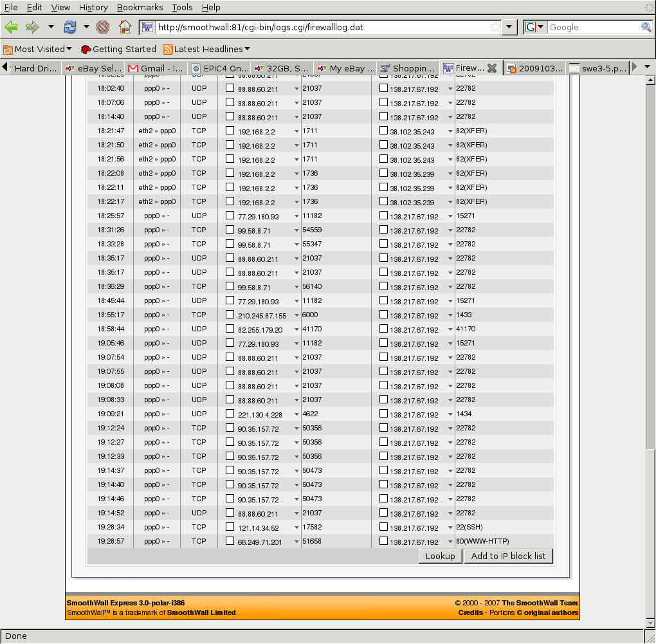Image resolution: width=656 pixels, height=644 pixels.
Task: Click inside the Google search field
Action: (593, 27)
